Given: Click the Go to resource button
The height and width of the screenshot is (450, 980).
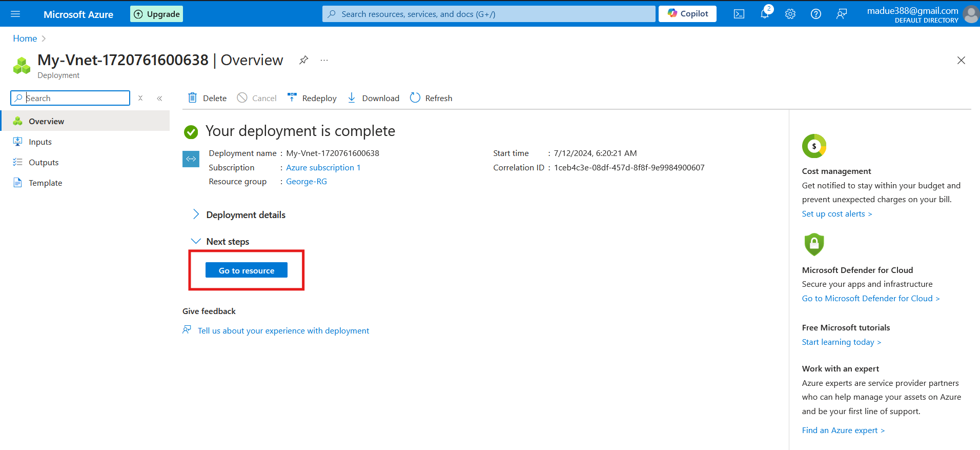Looking at the screenshot, I should click(x=247, y=270).
